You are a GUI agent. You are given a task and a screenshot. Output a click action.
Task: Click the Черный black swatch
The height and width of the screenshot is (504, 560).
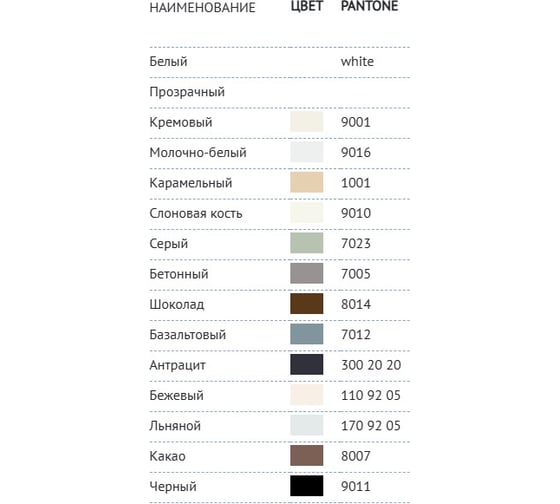pyautogui.click(x=306, y=486)
